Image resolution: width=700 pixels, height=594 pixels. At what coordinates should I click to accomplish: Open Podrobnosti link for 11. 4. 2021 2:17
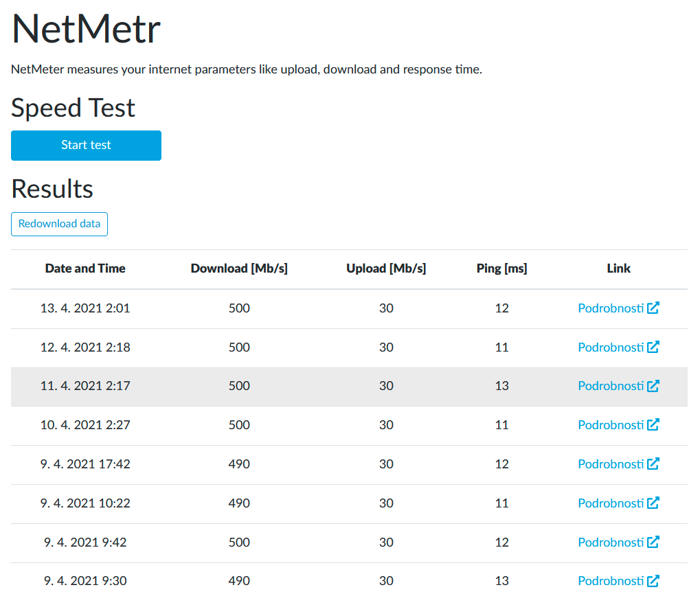(x=611, y=386)
